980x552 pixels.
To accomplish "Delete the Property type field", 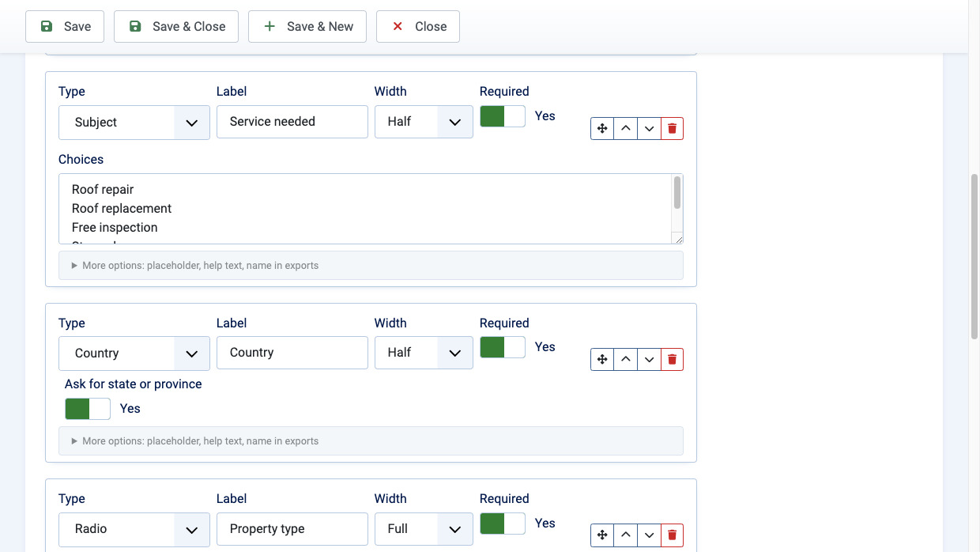I will pos(672,535).
